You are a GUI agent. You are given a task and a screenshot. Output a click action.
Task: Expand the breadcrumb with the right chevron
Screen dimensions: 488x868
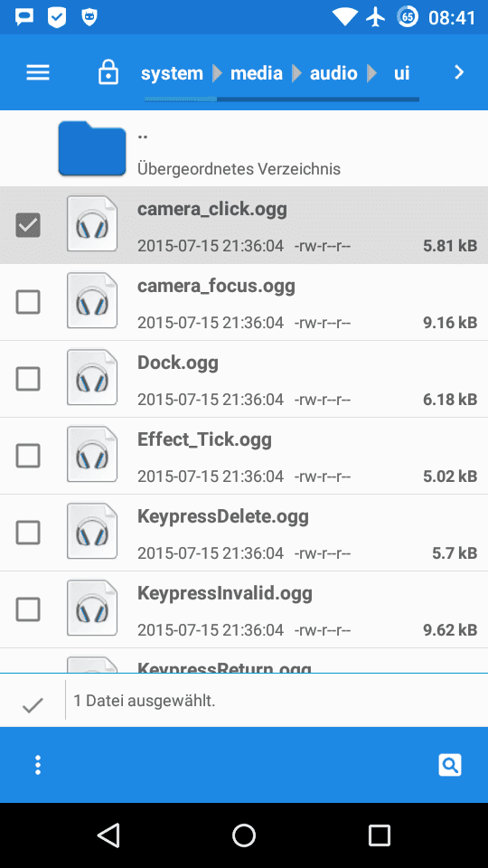click(459, 72)
